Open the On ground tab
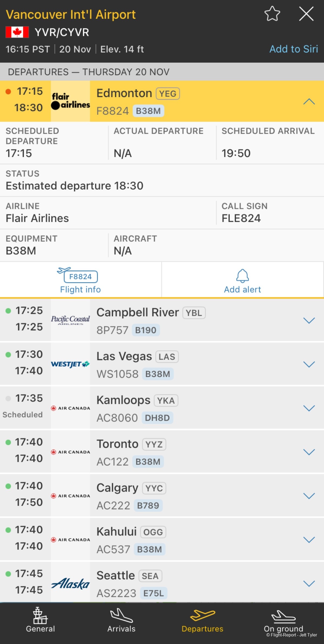Viewport: 324px width, 644px height. tap(283, 620)
